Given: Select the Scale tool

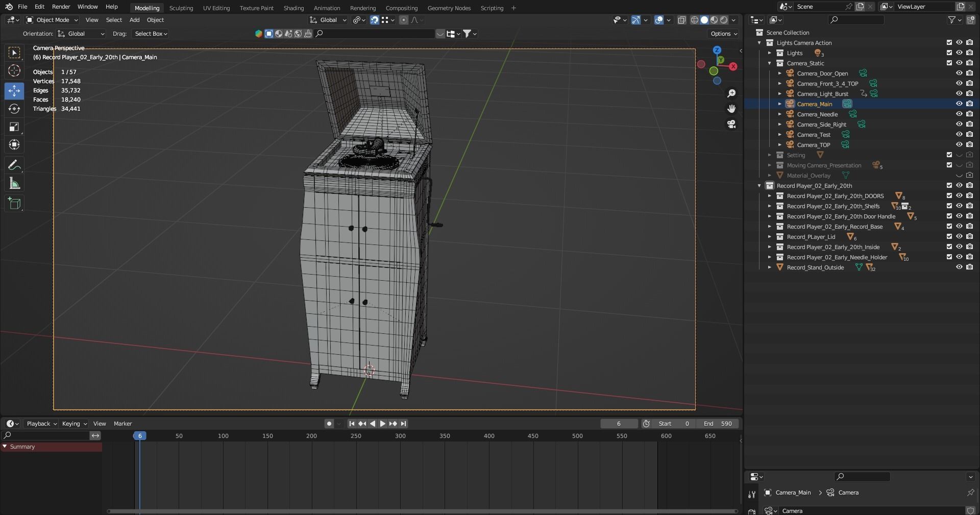Looking at the screenshot, I should point(14,127).
